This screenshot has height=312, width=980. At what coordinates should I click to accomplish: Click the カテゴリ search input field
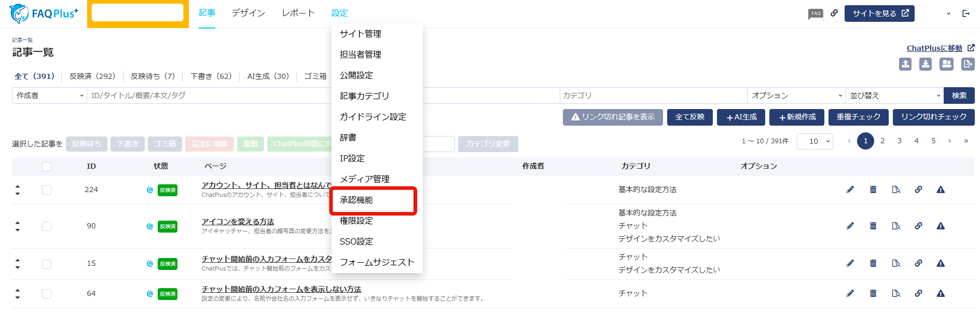pyautogui.click(x=653, y=96)
